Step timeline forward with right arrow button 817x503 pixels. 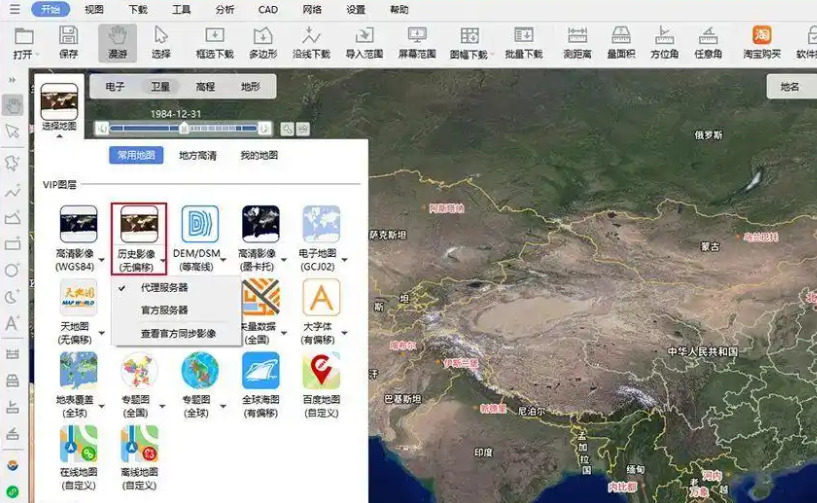click(265, 128)
